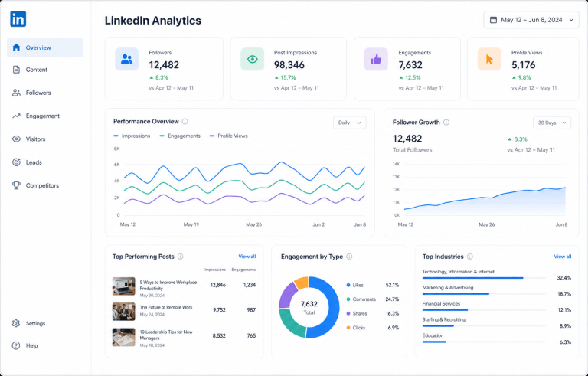This screenshot has width=588, height=376.
Task: Open post 5 Ways to Improve Workplace Productivity
Action: (168, 285)
